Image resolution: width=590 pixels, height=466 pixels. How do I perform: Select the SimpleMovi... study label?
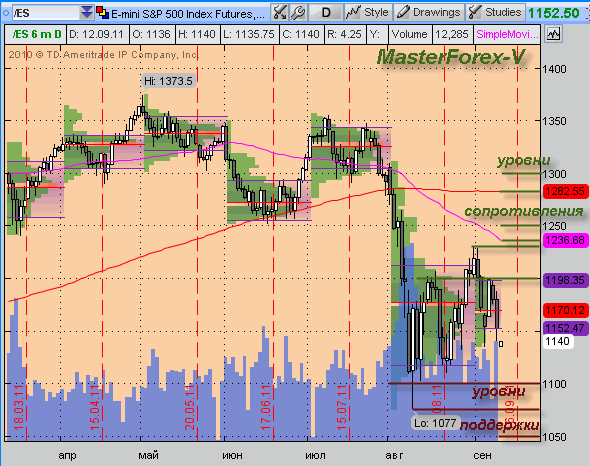tap(507, 34)
